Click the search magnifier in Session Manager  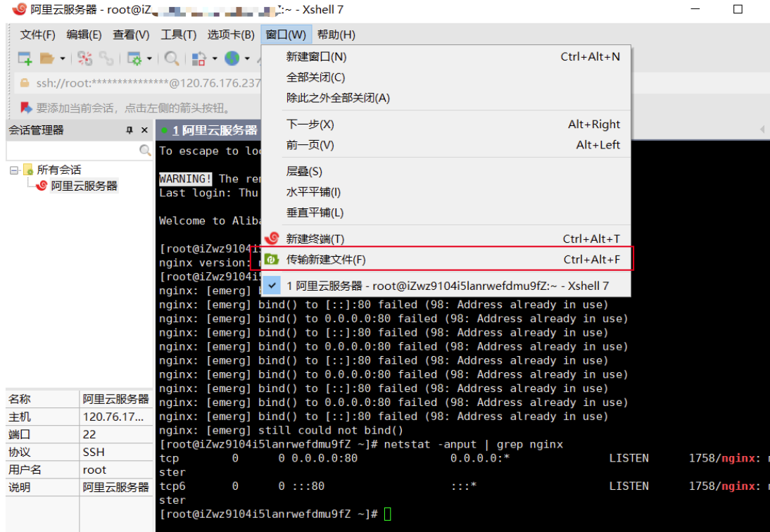pyautogui.click(x=145, y=150)
